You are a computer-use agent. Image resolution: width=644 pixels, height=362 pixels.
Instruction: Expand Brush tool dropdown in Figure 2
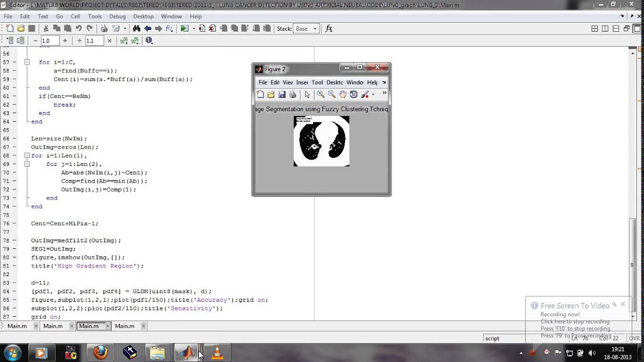point(373,95)
